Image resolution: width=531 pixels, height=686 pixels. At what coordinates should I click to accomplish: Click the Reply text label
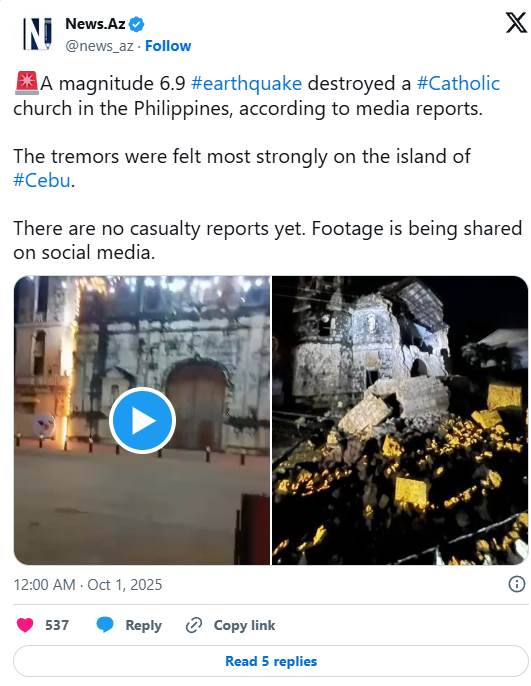pyautogui.click(x=143, y=625)
